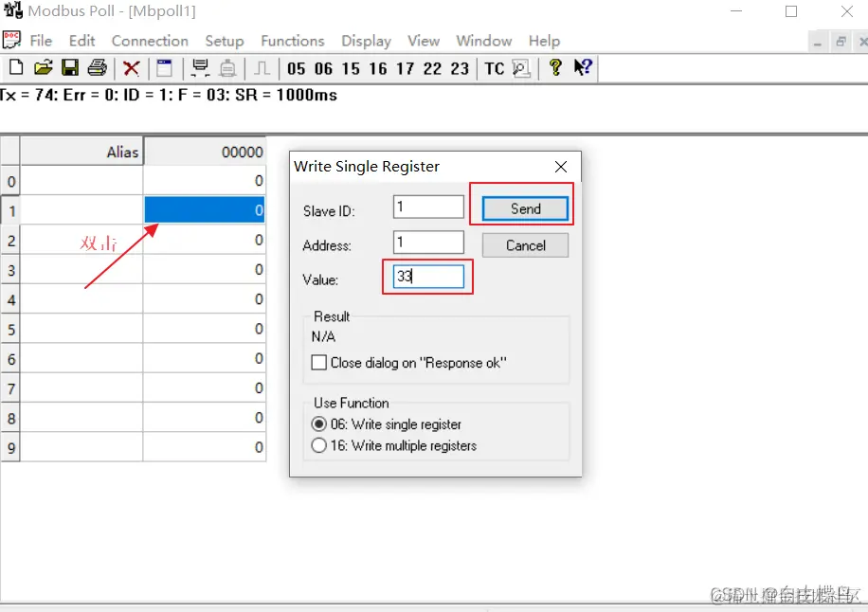Restore the Mbpoll1 child window
The image size is (868, 612).
click(x=841, y=42)
